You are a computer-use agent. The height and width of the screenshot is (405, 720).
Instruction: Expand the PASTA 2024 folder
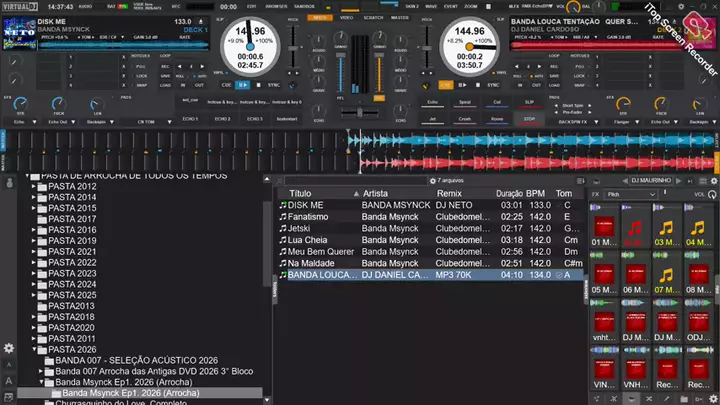point(35,285)
